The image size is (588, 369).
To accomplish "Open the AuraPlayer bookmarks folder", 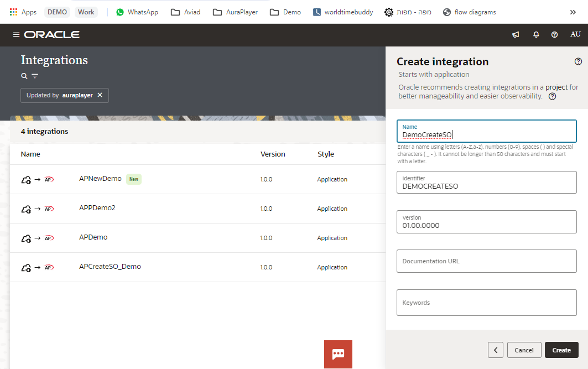I will 235,12.
